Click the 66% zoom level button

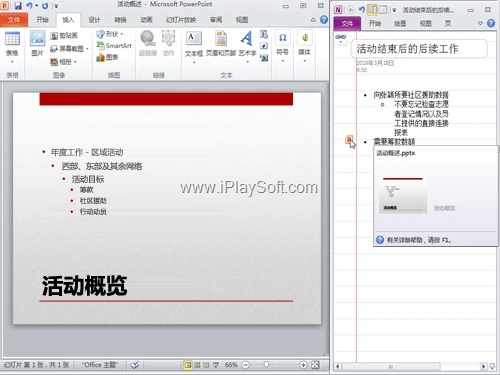click(x=231, y=365)
